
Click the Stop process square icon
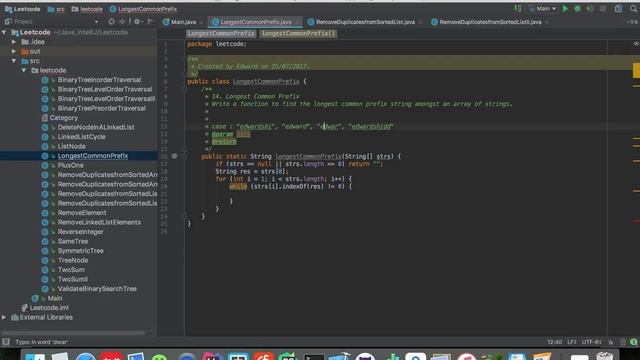[x=603, y=9]
